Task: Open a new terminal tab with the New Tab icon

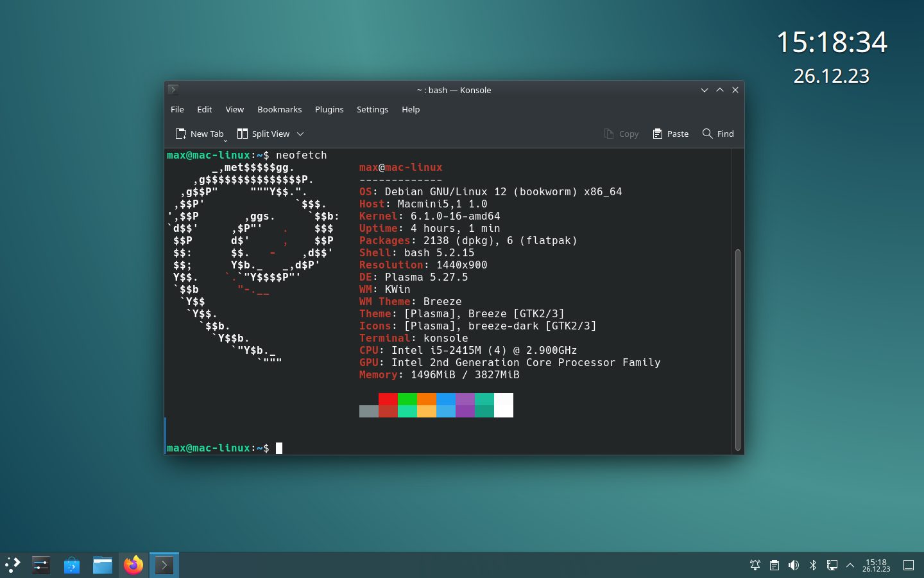Action: tap(181, 134)
